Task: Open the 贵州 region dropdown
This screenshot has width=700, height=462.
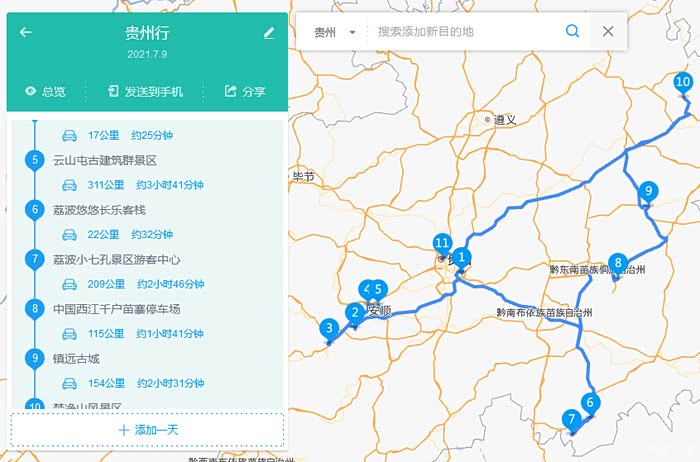Action: coord(335,32)
